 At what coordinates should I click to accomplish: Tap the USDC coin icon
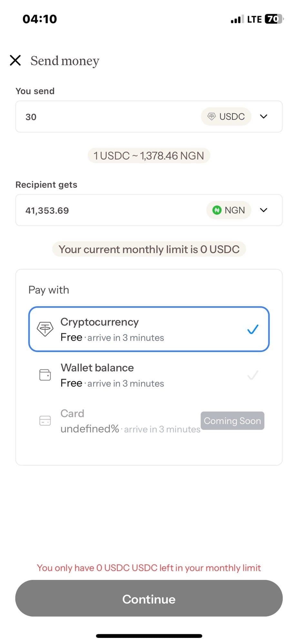tap(212, 117)
